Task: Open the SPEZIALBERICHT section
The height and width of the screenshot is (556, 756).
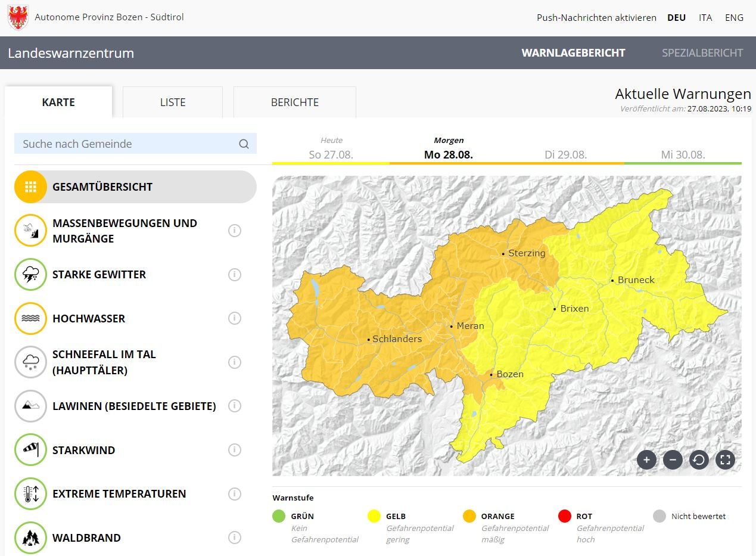Action: (702, 52)
